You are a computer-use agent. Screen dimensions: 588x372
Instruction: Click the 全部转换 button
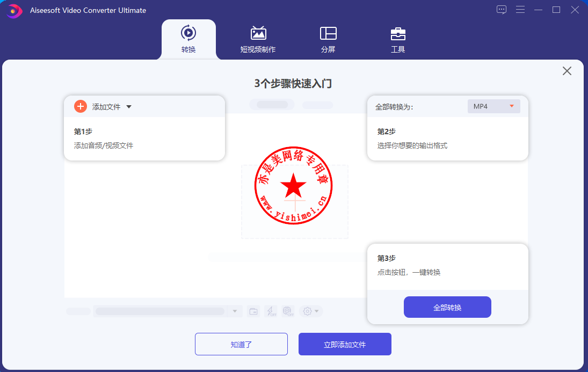(447, 307)
